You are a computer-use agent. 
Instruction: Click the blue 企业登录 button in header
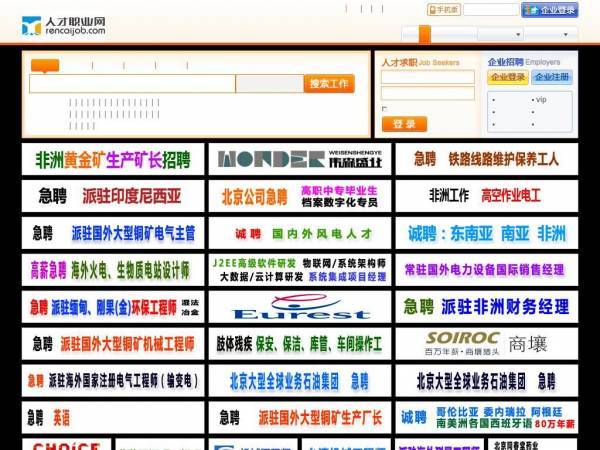click(x=549, y=10)
